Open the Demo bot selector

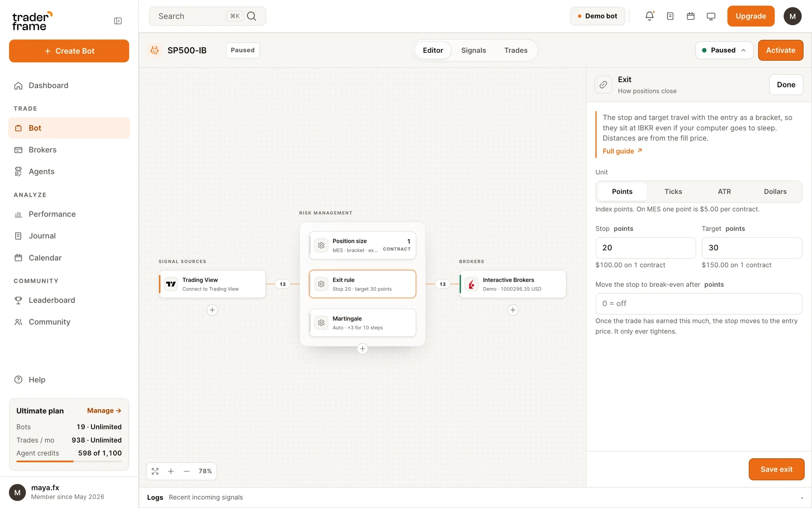click(597, 16)
